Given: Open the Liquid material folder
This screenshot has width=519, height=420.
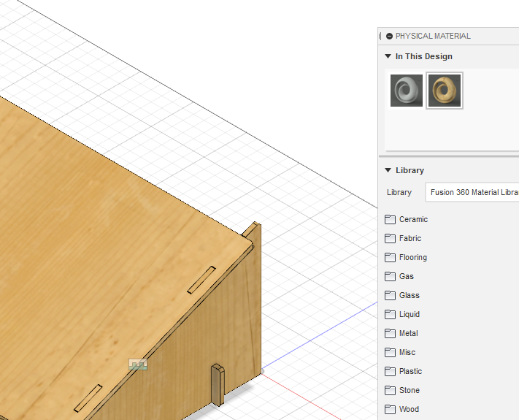Looking at the screenshot, I should tap(402, 314).
